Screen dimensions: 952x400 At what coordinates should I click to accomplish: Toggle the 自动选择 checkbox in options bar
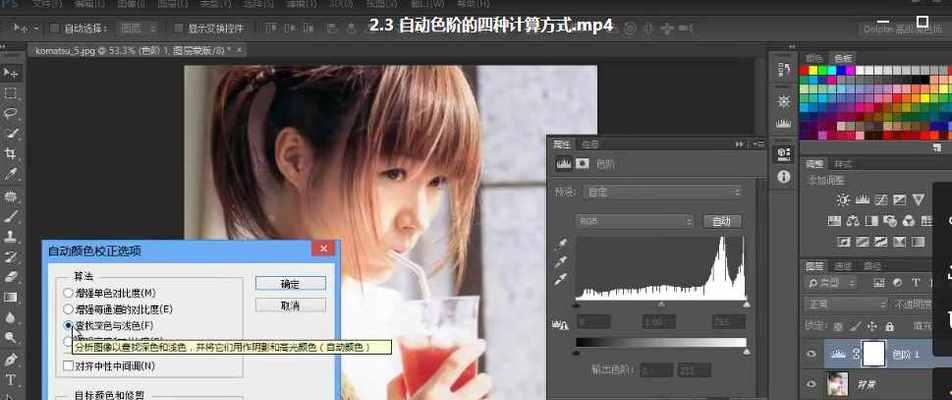click(54, 28)
